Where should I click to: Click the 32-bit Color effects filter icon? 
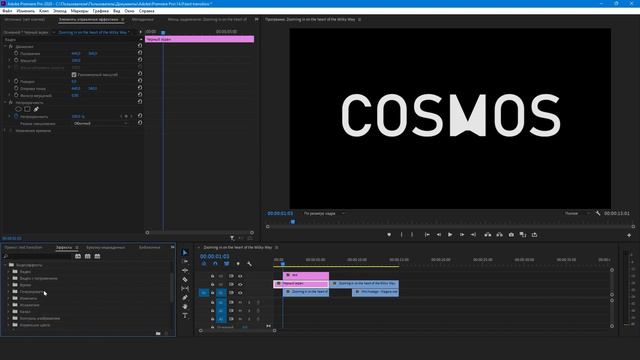88,256
